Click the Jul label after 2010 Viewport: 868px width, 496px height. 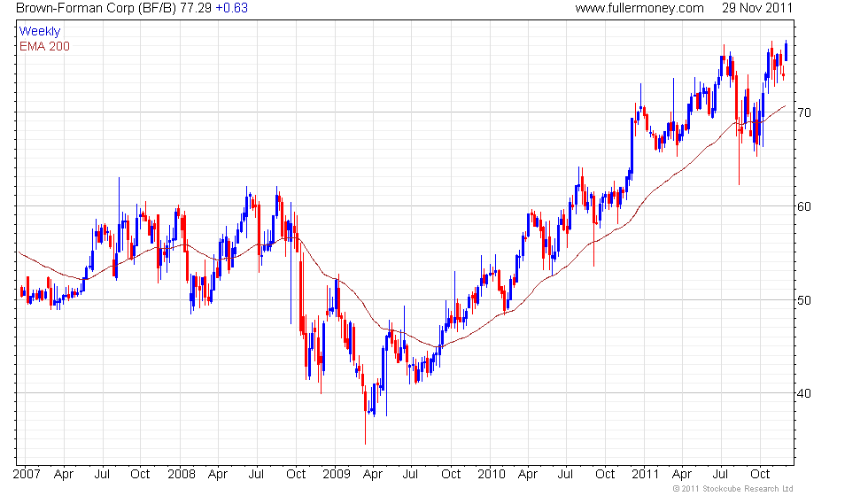point(565,475)
